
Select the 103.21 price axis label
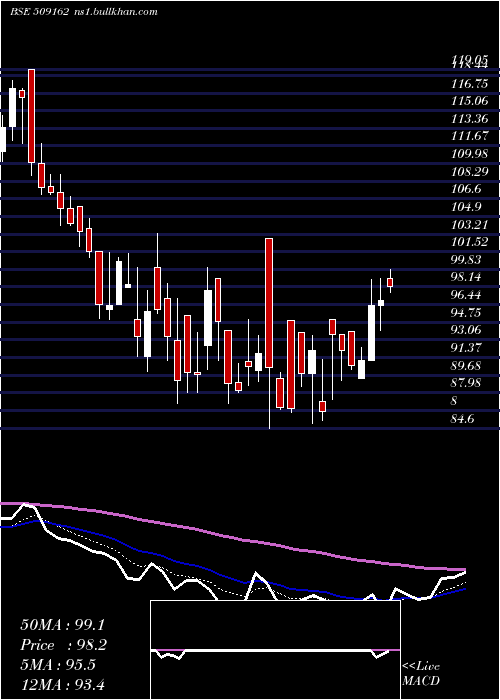(x=469, y=224)
